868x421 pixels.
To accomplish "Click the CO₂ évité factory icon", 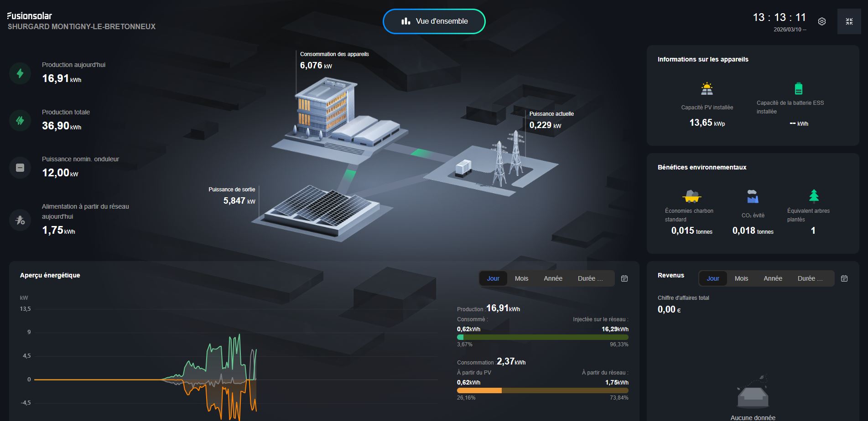I will [x=753, y=196].
